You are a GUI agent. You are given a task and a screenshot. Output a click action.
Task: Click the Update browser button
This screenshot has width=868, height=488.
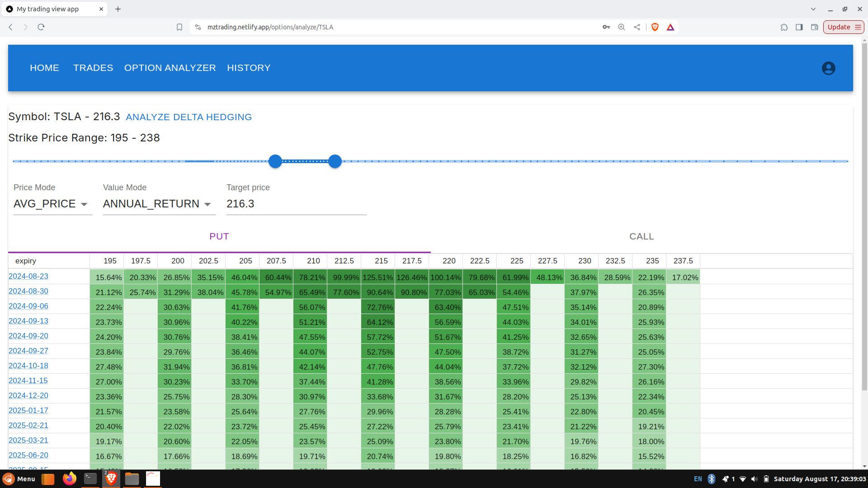[844, 27]
